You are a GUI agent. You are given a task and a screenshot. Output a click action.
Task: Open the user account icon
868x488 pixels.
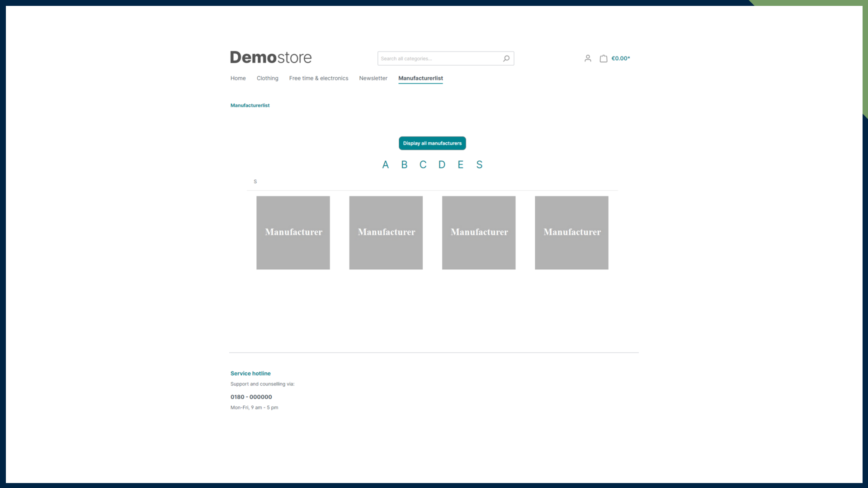[588, 58]
